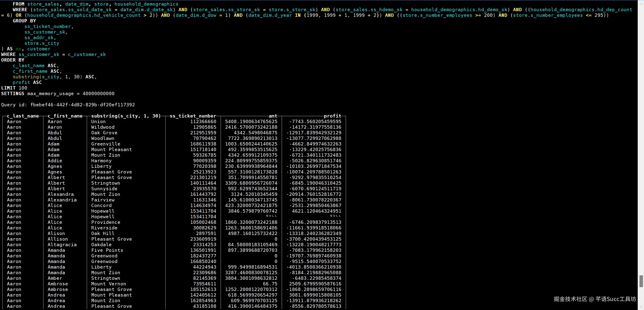Click the amt column header

pyautogui.click(x=273, y=116)
